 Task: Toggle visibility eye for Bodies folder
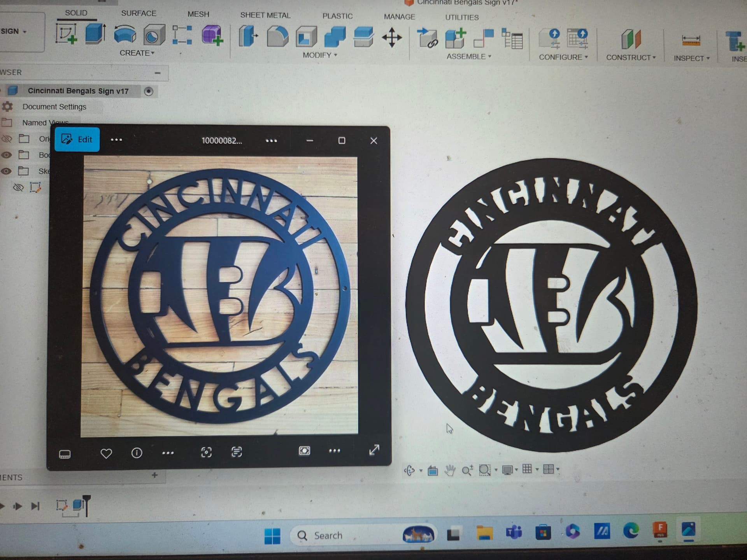click(6, 155)
